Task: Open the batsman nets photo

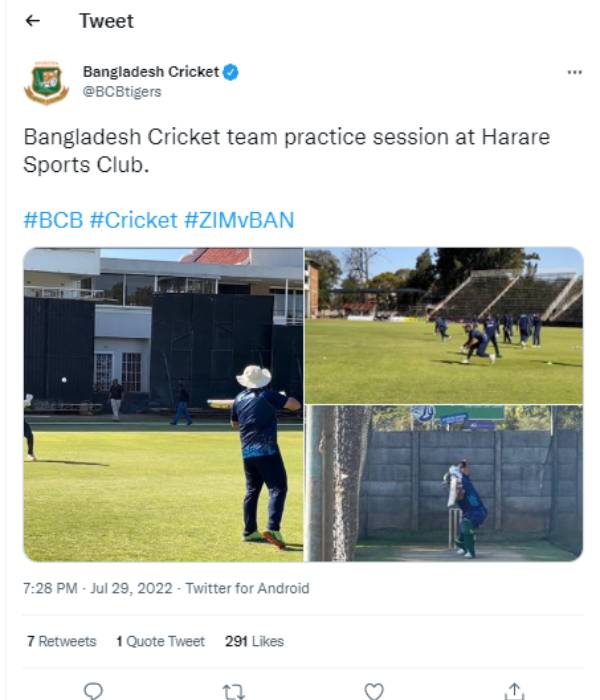Action: (x=443, y=482)
